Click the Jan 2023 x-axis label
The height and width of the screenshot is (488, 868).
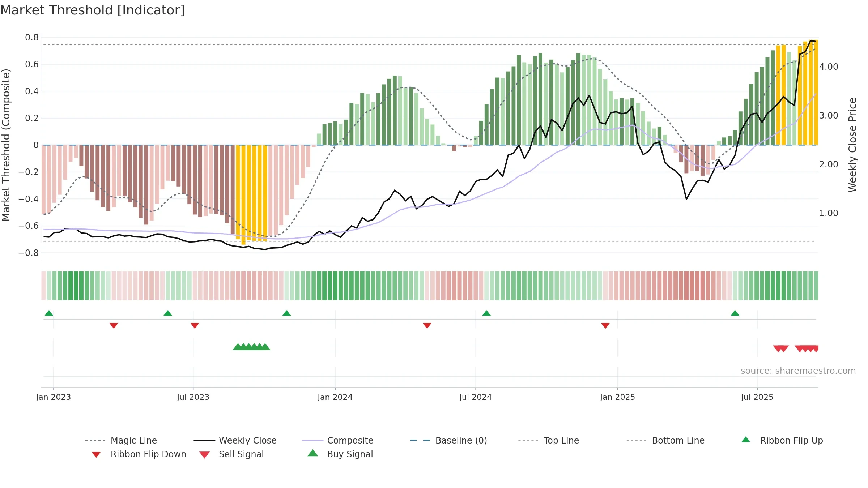[54, 397]
